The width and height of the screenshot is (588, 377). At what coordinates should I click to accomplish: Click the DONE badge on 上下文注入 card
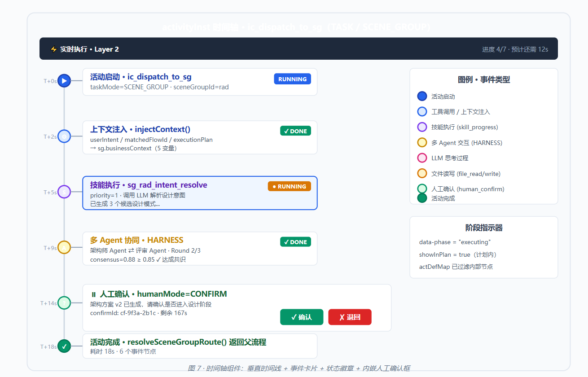click(x=295, y=131)
